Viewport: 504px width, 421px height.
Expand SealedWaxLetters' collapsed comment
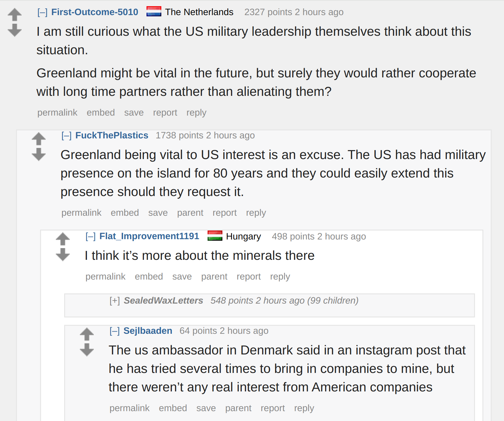[115, 300]
